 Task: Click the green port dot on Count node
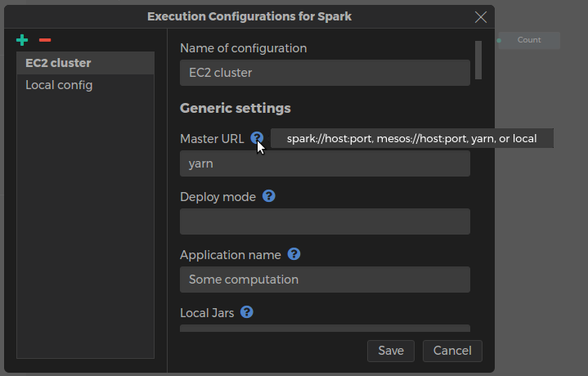point(499,40)
